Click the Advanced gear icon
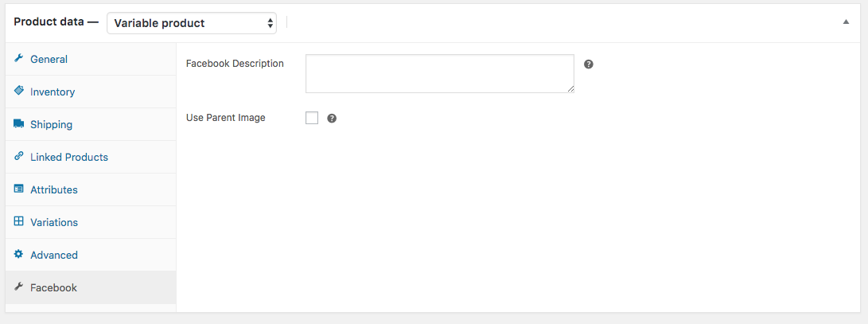The width and height of the screenshot is (868, 324). (x=18, y=254)
